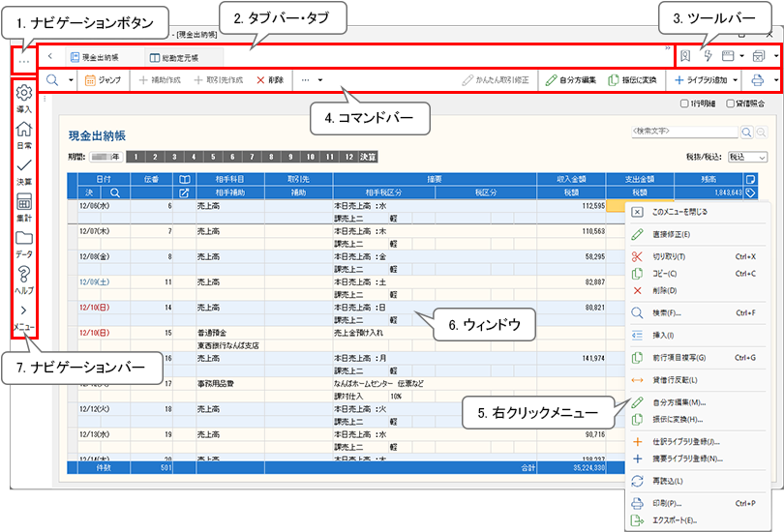784x532 pixels.
Task: Open データ folder in the navigation bar
Action: point(24,244)
